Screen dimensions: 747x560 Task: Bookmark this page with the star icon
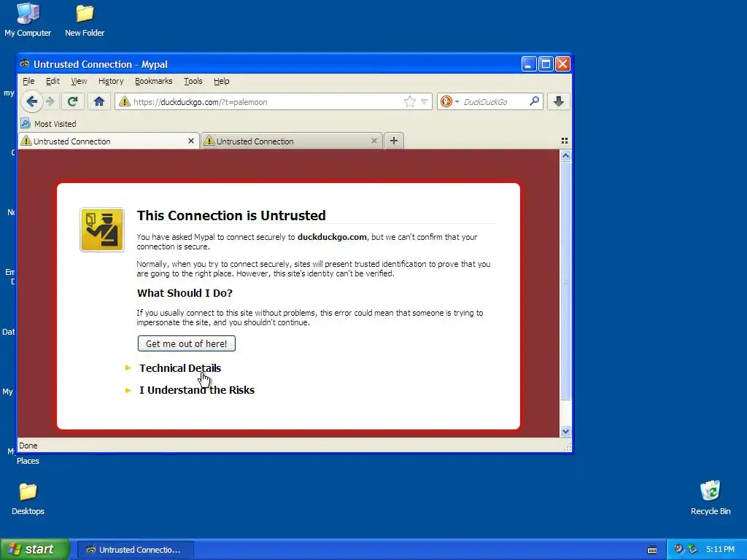410,101
